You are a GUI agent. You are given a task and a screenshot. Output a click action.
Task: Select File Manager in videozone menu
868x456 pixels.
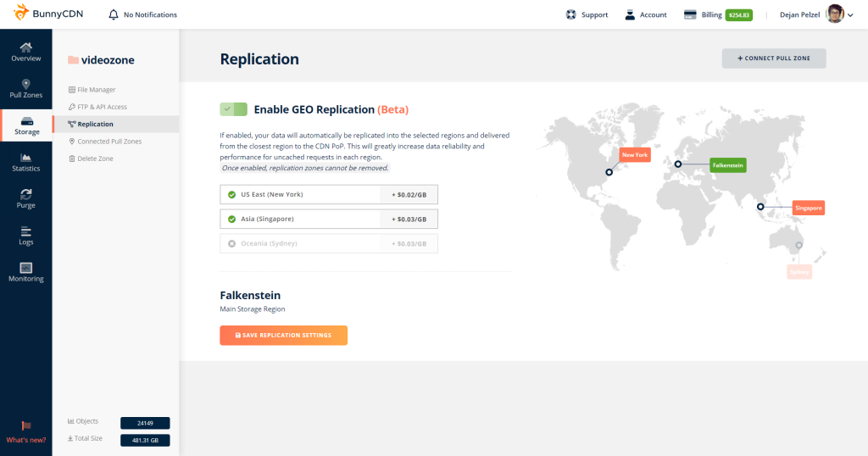[x=96, y=90]
